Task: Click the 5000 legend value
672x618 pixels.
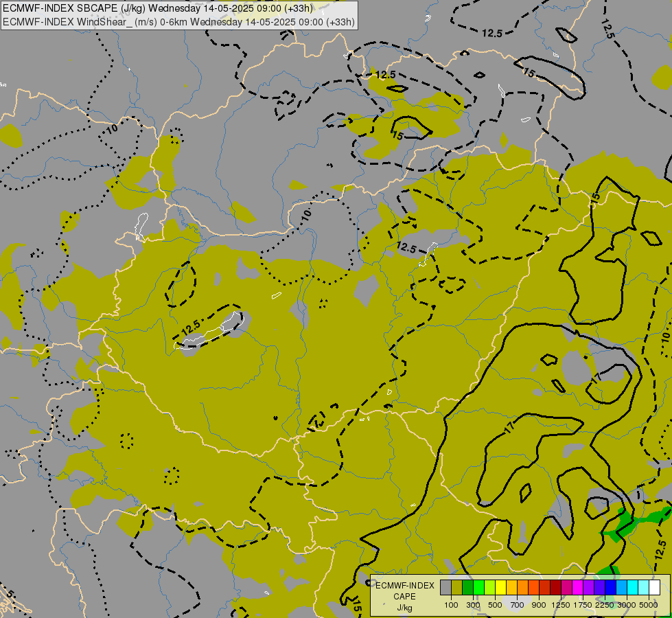Action: click(x=649, y=605)
